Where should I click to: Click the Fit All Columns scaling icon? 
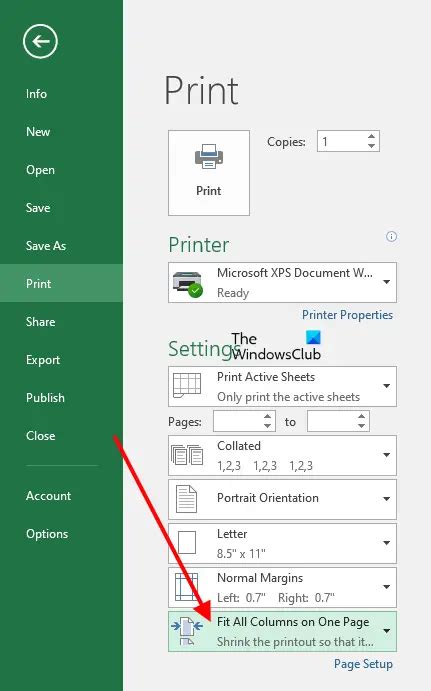click(x=187, y=631)
